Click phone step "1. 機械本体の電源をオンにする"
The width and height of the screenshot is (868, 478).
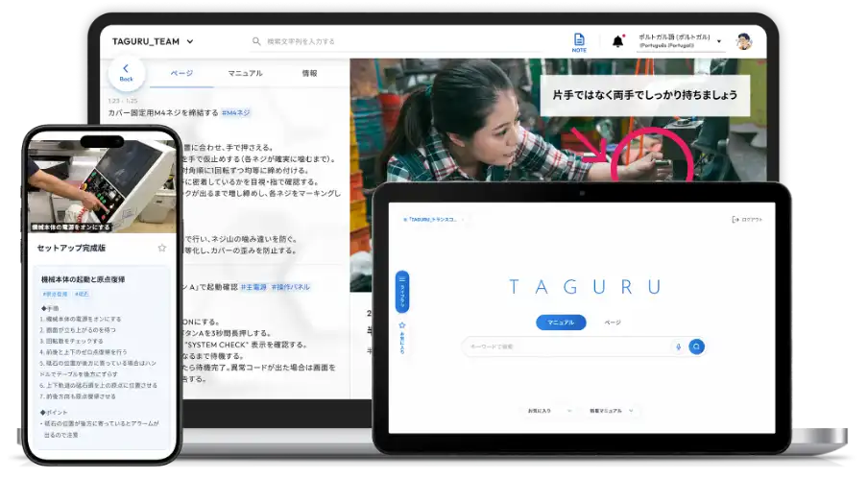[81, 320]
